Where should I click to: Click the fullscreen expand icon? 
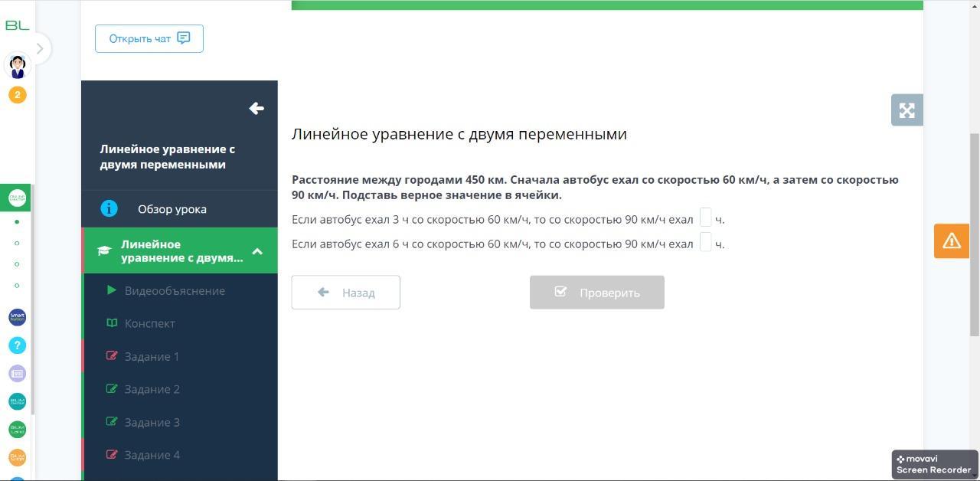click(906, 110)
